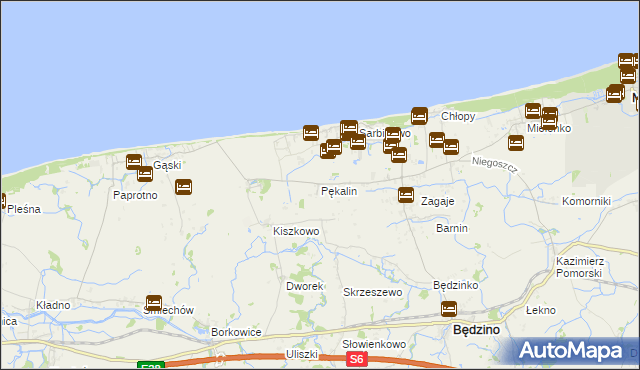Click the Mielenko label

549,129
